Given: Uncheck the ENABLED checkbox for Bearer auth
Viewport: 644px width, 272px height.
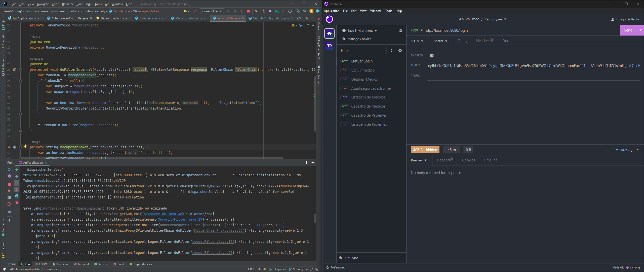Looking at the screenshot, I should click(432, 56).
